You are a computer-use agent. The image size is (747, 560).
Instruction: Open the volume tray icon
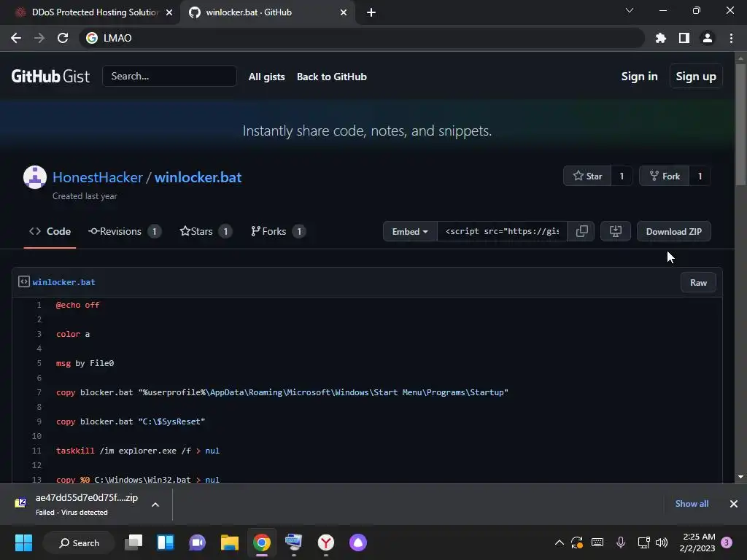662,542
